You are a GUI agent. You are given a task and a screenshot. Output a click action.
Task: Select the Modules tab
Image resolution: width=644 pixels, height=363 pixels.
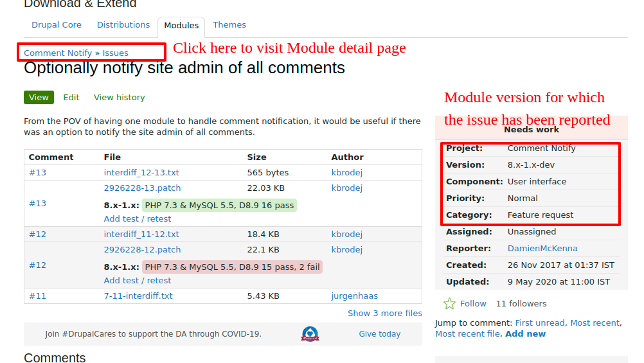(181, 26)
